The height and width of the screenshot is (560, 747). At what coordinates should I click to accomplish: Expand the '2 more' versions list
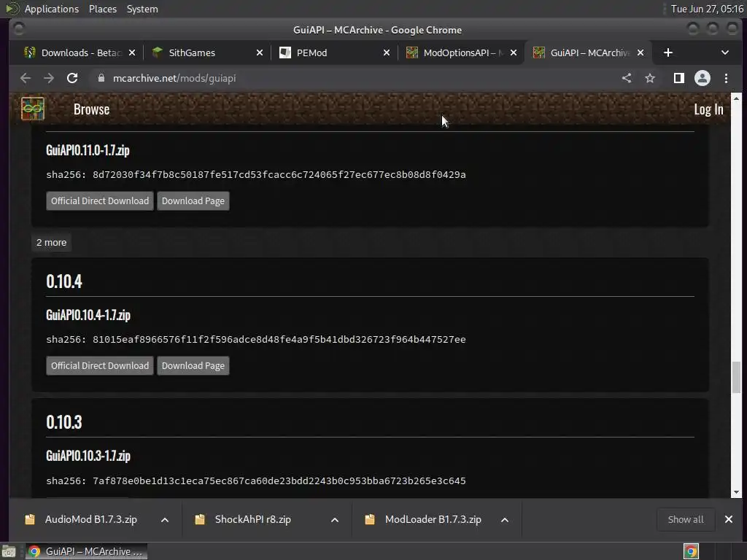pyautogui.click(x=52, y=242)
